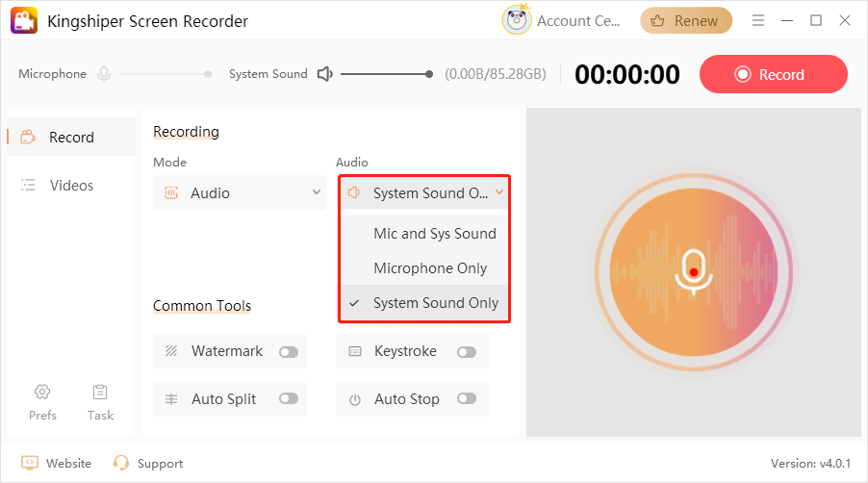
Task: Open the hamburger menu icon
Action: 758,20
